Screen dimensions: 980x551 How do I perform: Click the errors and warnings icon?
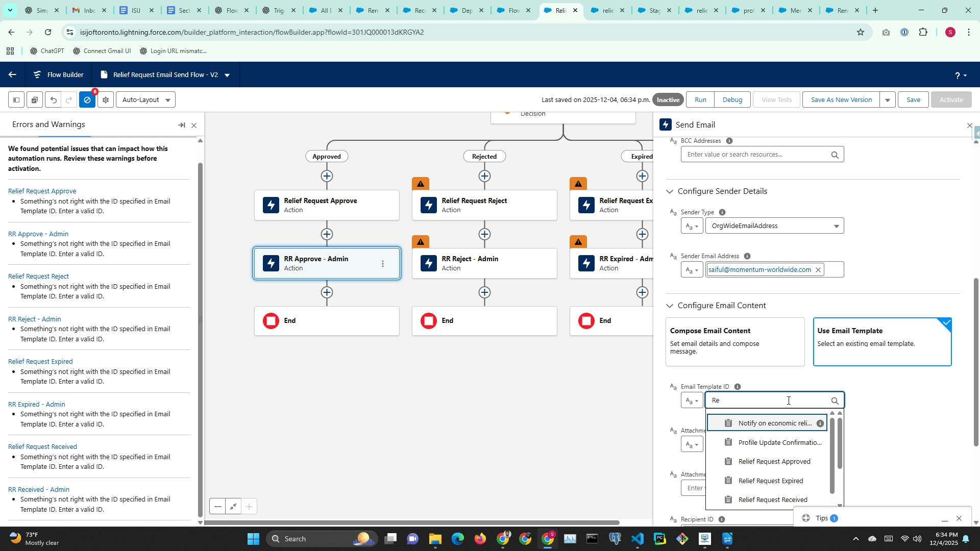(x=87, y=100)
